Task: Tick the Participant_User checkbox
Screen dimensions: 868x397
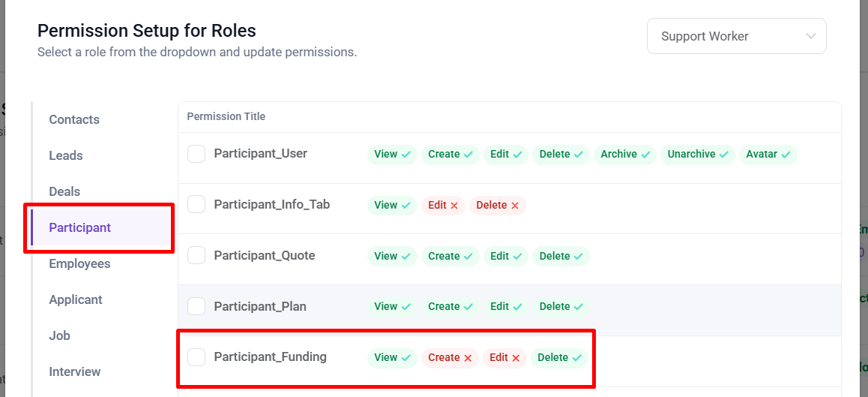Action: coord(196,154)
